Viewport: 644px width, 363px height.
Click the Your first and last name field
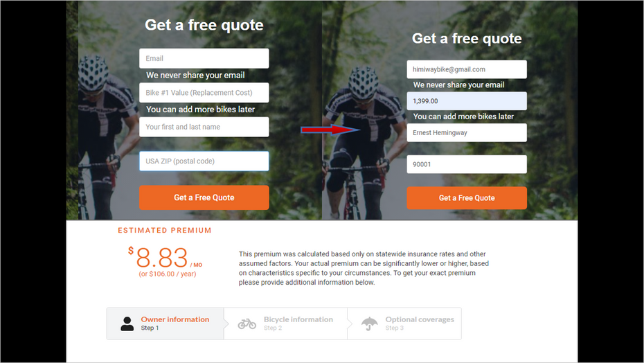(204, 127)
